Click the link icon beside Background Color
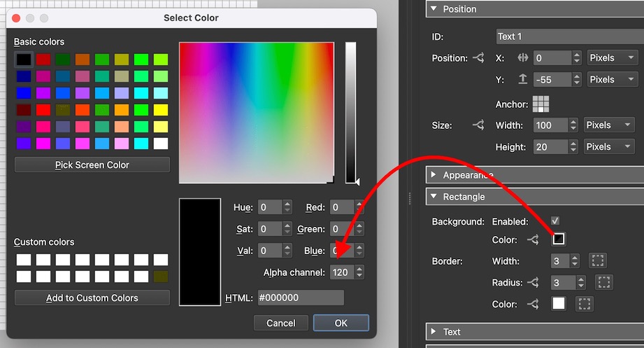Image resolution: width=644 pixels, height=348 pixels. tap(534, 239)
